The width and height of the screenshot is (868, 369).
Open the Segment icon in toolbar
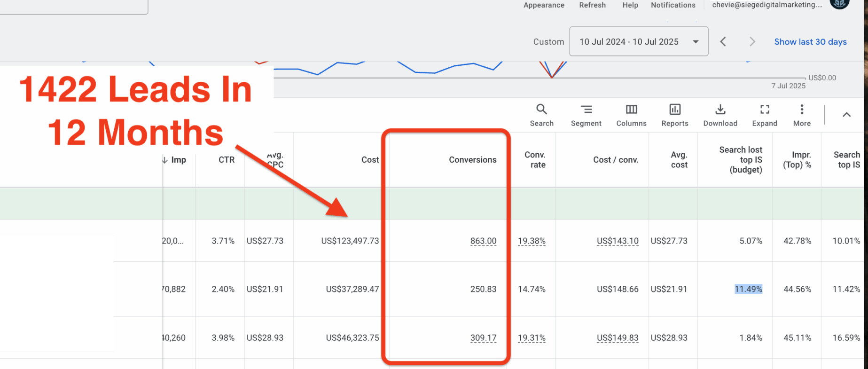tap(586, 110)
